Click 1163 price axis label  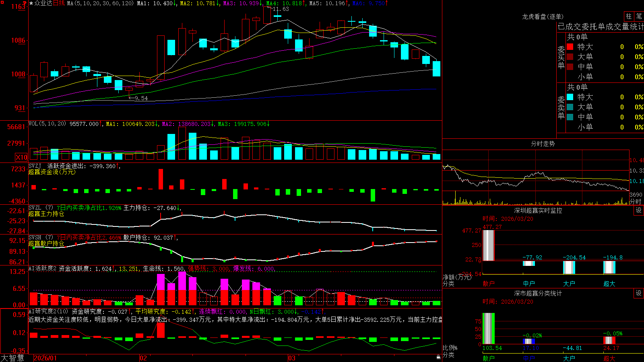coord(19,7)
